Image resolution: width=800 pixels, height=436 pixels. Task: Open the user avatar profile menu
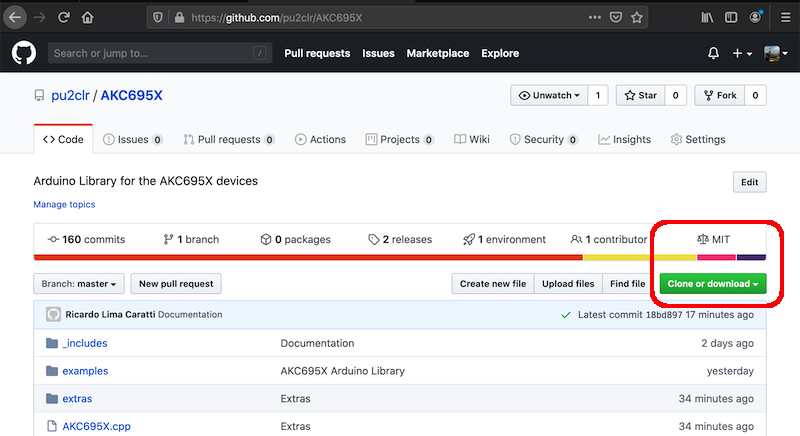point(776,53)
